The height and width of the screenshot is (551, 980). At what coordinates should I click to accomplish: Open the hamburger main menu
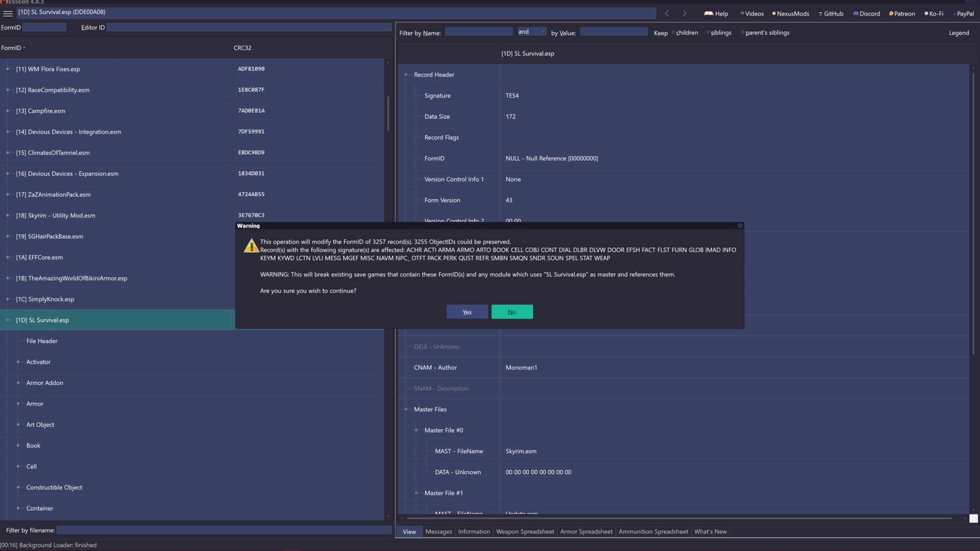coord(8,14)
